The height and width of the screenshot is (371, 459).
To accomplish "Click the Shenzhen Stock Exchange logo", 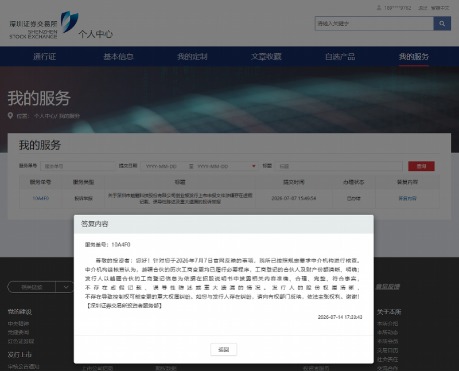I will pyautogui.click(x=43, y=24).
